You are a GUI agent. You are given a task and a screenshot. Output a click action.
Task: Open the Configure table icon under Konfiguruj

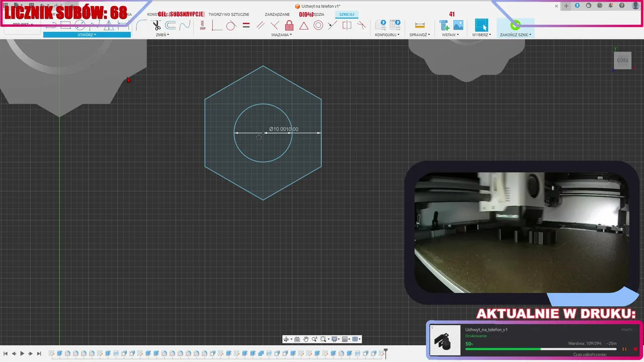395,25
